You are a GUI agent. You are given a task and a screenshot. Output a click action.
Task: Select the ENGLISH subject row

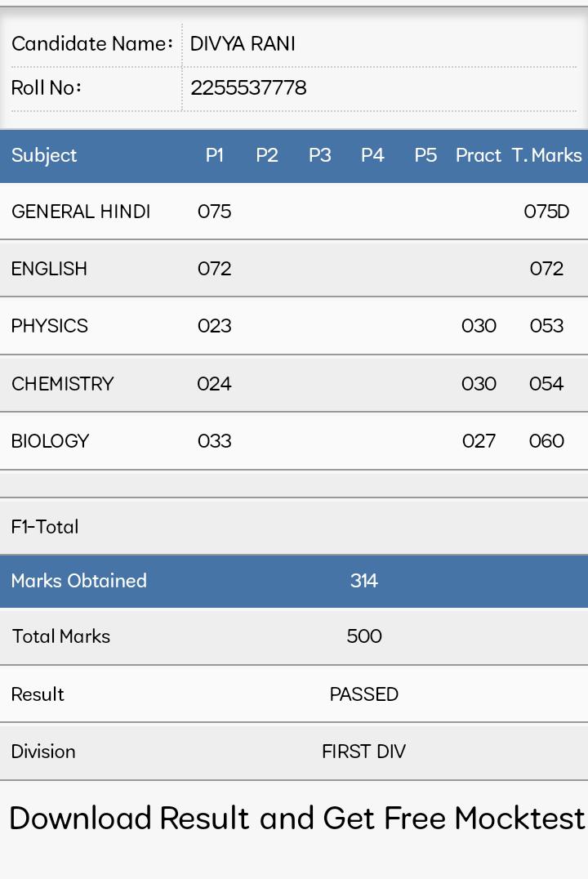click(x=294, y=269)
